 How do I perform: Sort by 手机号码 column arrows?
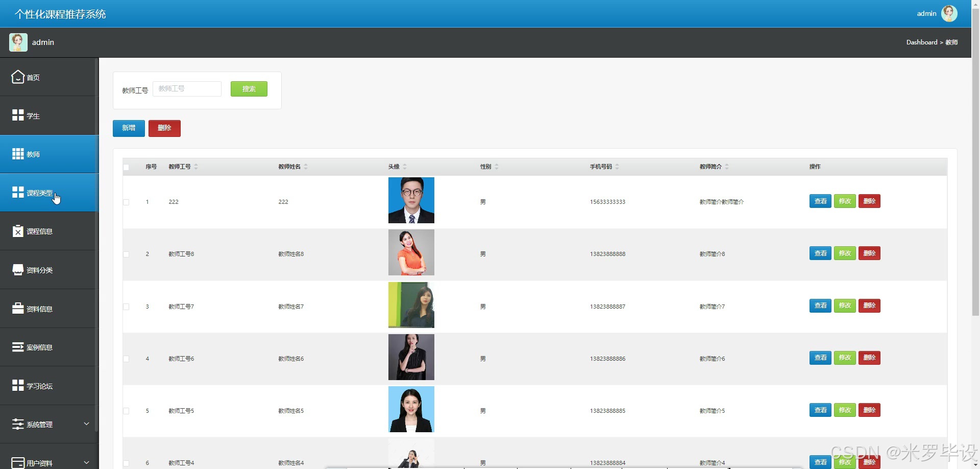617,167
